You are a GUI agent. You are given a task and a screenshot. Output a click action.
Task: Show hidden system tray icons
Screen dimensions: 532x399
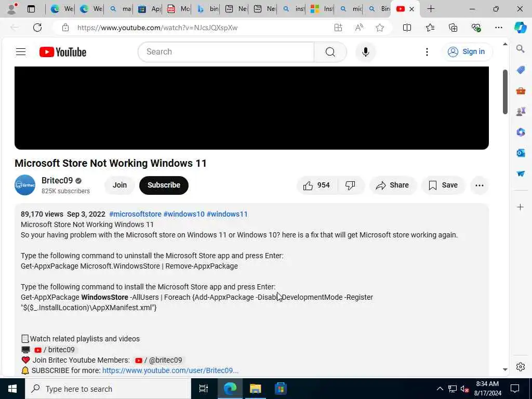440,389
